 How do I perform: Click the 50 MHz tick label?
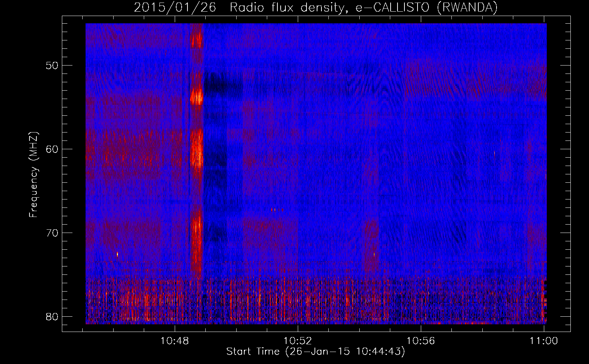click(x=52, y=66)
